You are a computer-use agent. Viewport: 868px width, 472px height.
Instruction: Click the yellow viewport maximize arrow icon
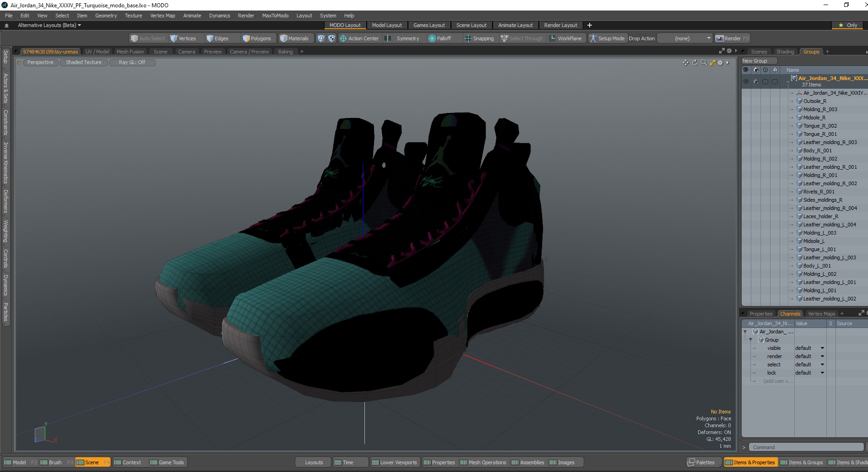point(712,63)
